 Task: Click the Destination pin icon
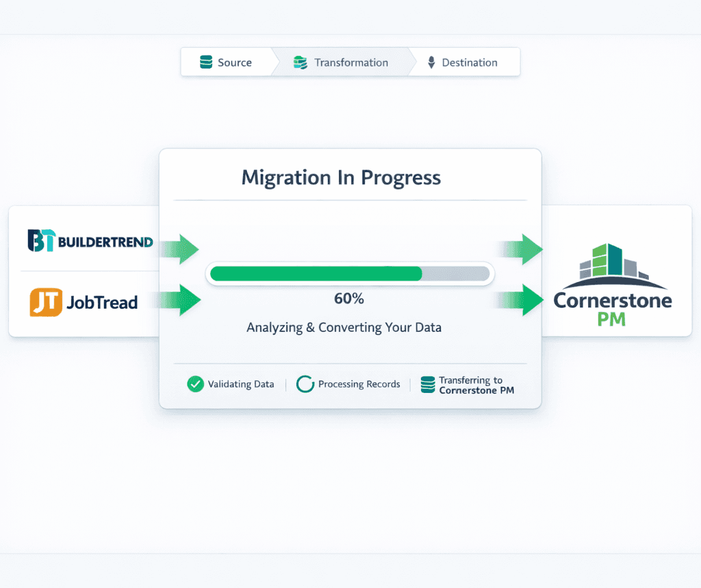(x=431, y=62)
